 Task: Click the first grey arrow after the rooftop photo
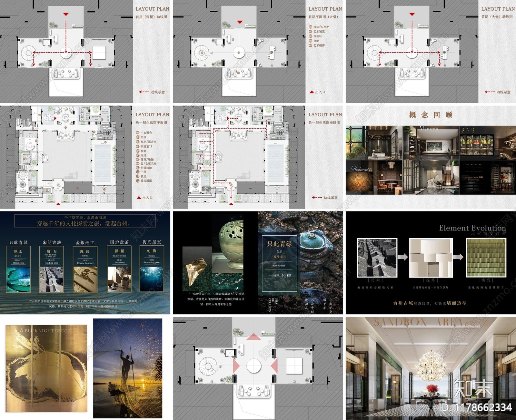[x=403, y=257]
